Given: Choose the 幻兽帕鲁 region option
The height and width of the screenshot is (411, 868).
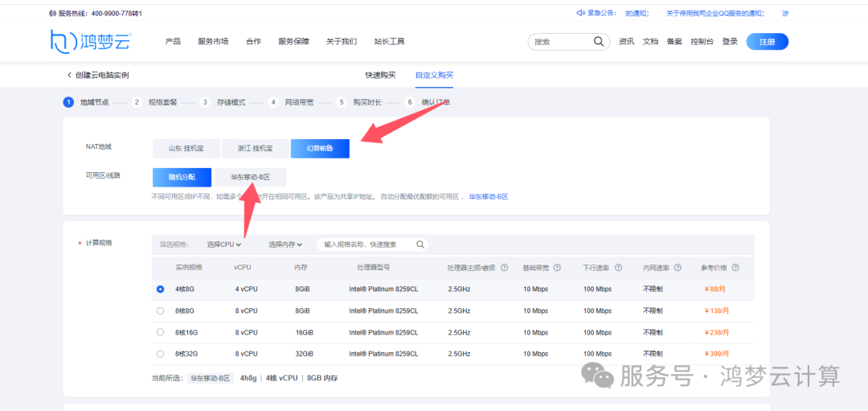Looking at the screenshot, I should pyautogui.click(x=320, y=149).
